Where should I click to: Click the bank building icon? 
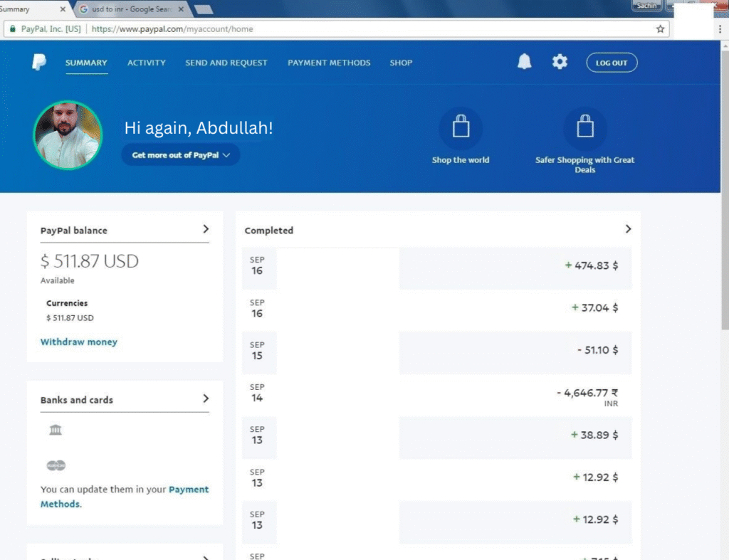point(56,430)
